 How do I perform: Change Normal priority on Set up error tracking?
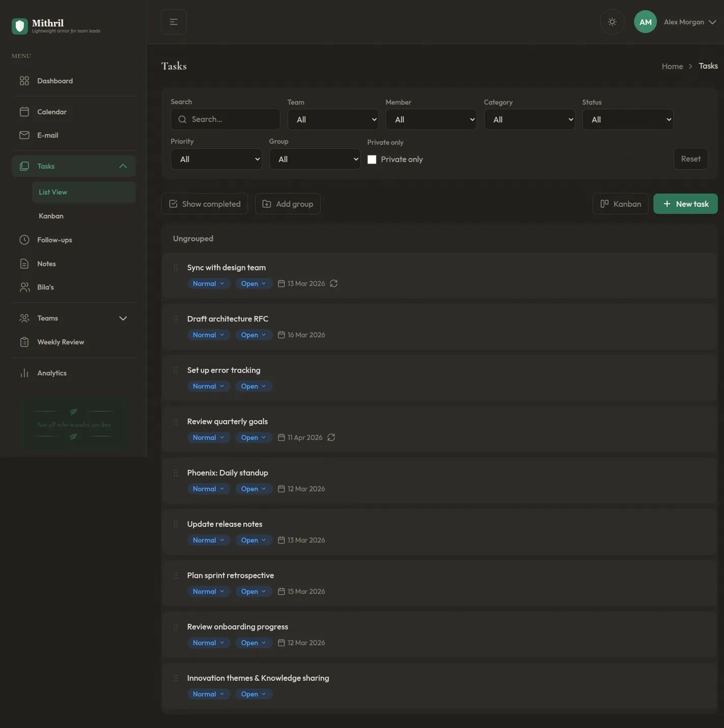(x=208, y=386)
